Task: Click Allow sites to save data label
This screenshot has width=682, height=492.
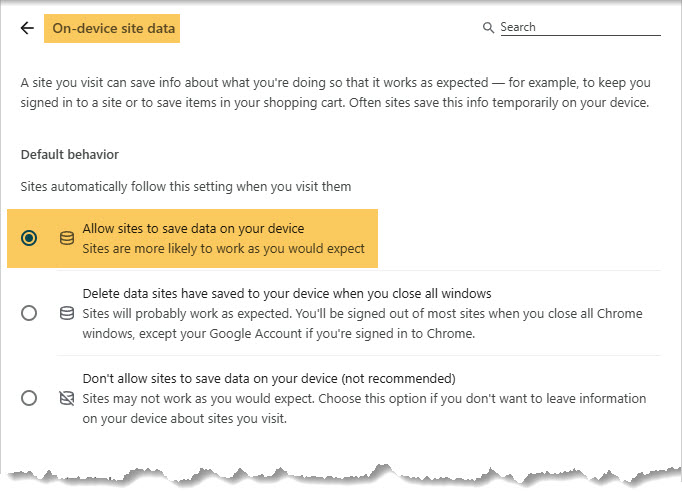Action: pos(193,228)
